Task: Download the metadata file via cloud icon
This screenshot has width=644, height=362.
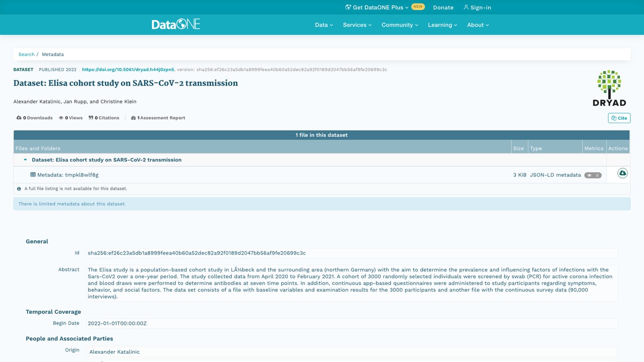Action: 622,173
